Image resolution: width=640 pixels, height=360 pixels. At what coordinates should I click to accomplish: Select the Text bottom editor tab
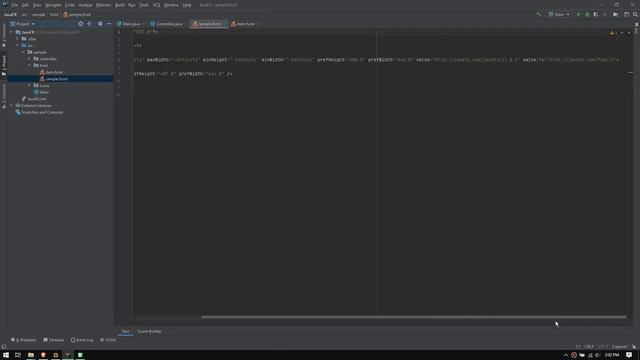point(125,331)
